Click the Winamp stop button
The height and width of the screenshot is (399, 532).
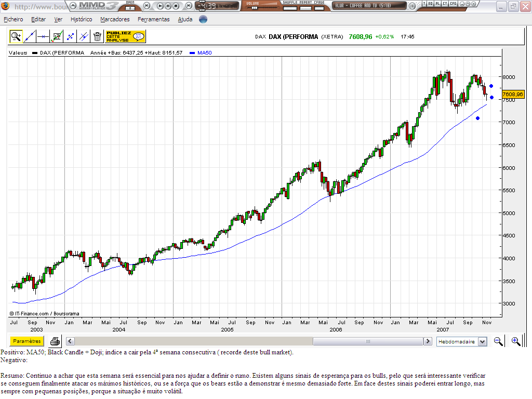(x=176, y=6)
